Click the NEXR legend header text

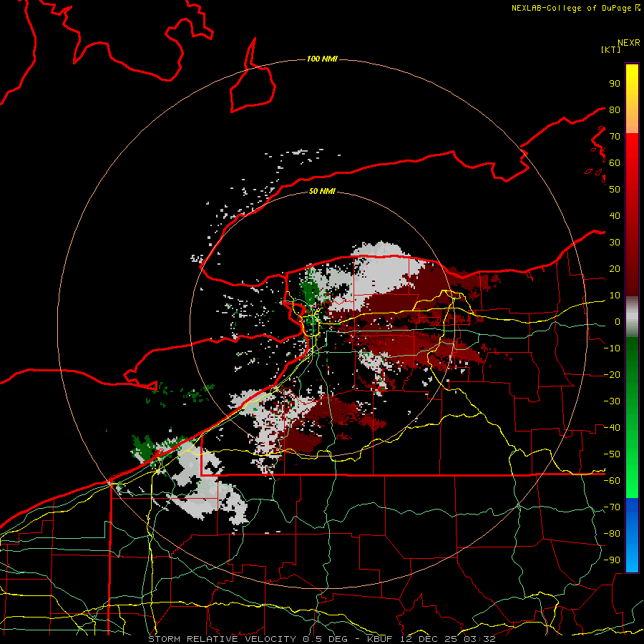(x=629, y=43)
